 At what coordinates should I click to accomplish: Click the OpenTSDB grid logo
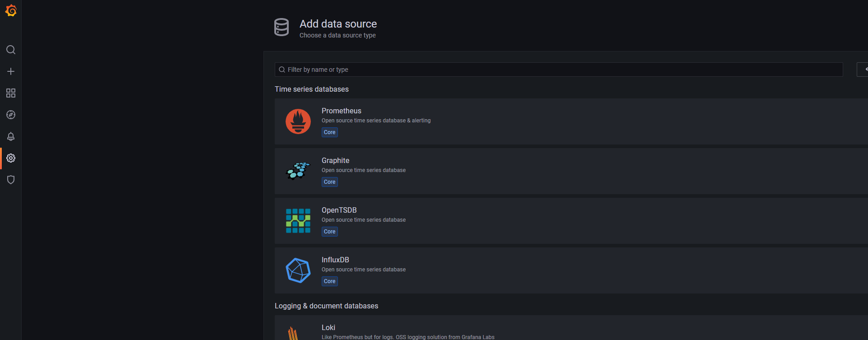point(298,221)
